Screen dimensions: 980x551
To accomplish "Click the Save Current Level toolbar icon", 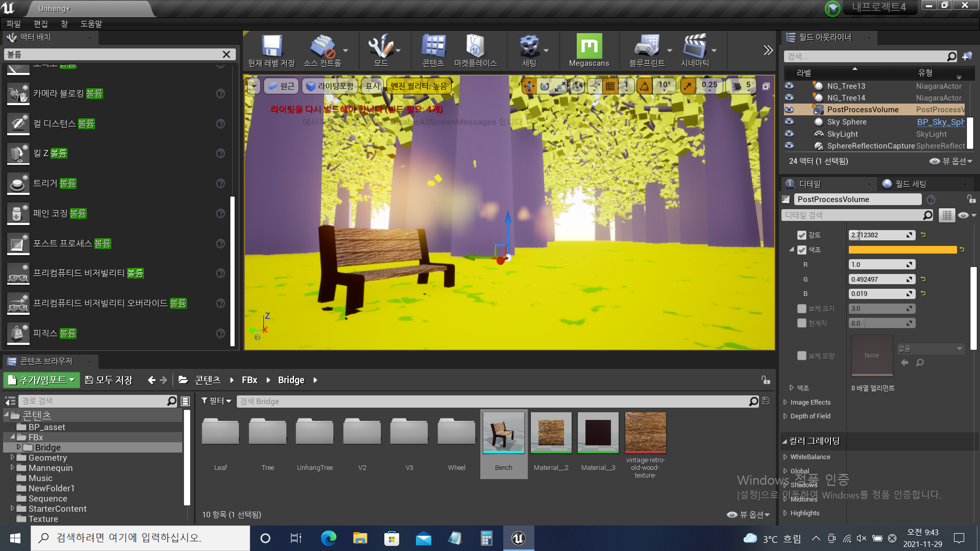I will (272, 47).
